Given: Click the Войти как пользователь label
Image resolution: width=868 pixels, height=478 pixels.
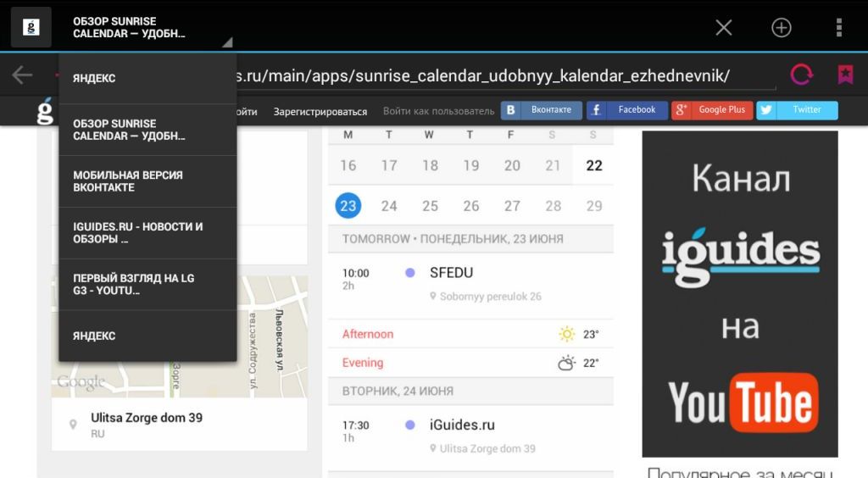Looking at the screenshot, I should point(438,111).
